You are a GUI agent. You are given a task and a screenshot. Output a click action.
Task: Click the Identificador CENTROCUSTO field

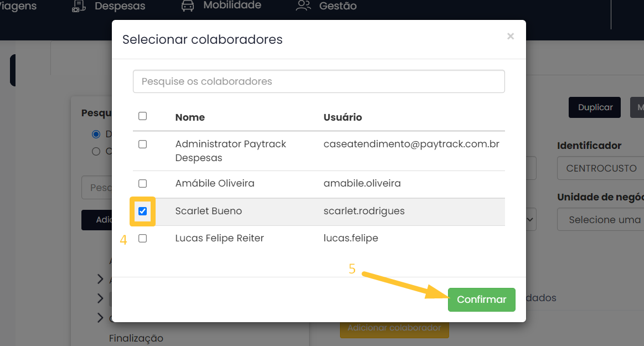(x=600, y=168)
